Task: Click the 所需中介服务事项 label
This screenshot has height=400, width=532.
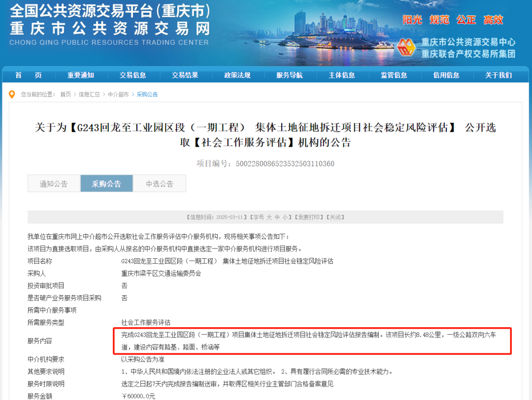Action: [52, 310]
